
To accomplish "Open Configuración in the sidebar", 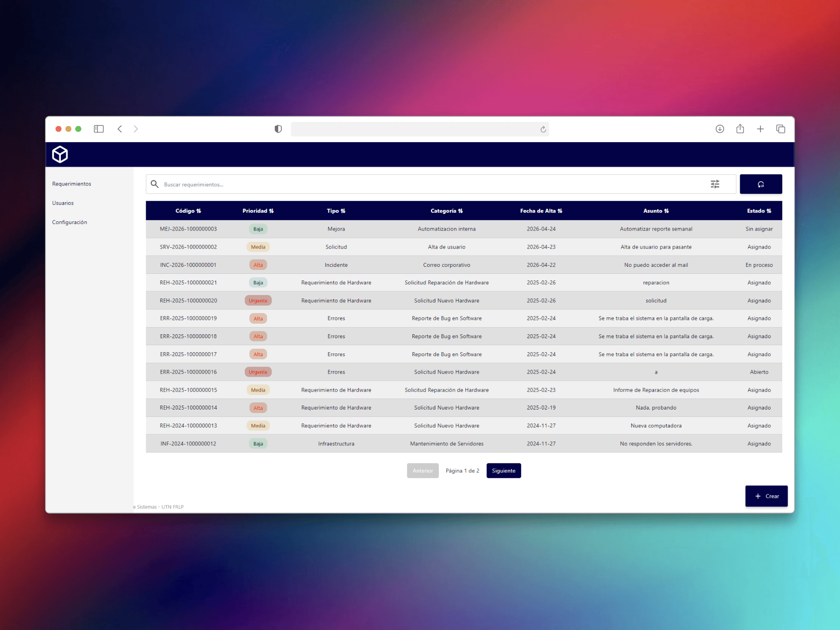I will tap(70, 222).
